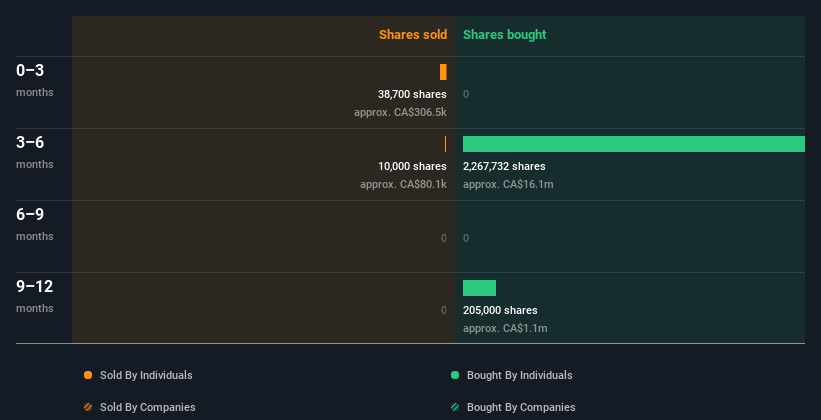The image size is (821, 420).
Task: Click the zero sold value in 6–9 months row
Action: point(443,238)
